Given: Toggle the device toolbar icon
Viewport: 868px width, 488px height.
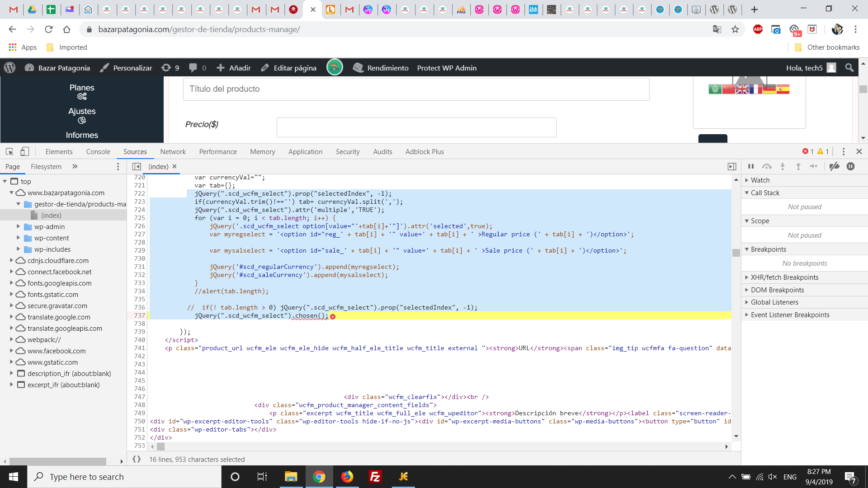Looking at the screenshot, I should pos(25,152).
